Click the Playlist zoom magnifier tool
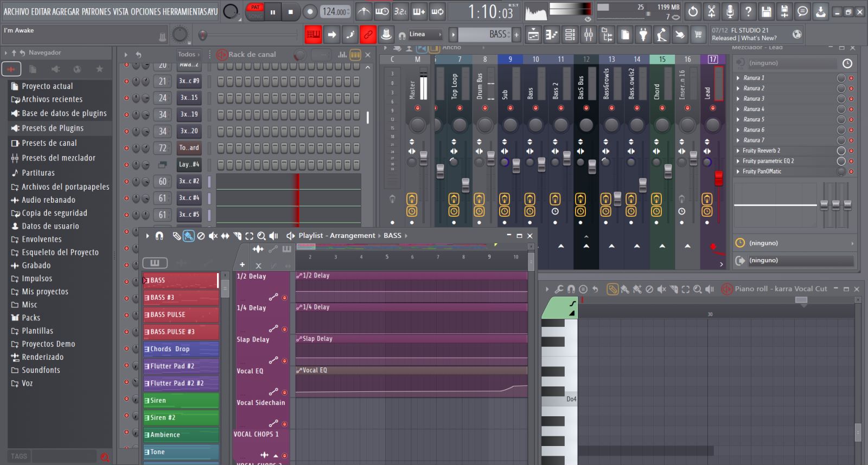The width and height of the screenshot is (868, 465). point(261,236)
